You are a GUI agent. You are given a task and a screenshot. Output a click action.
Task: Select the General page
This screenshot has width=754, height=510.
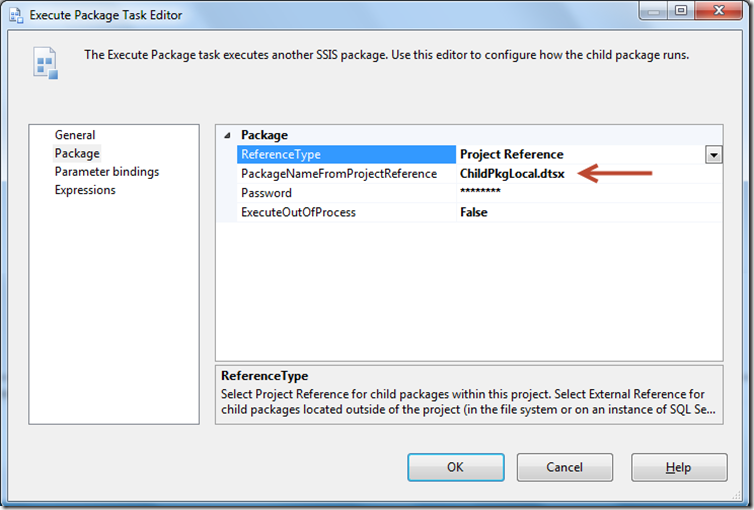(75, 135)
